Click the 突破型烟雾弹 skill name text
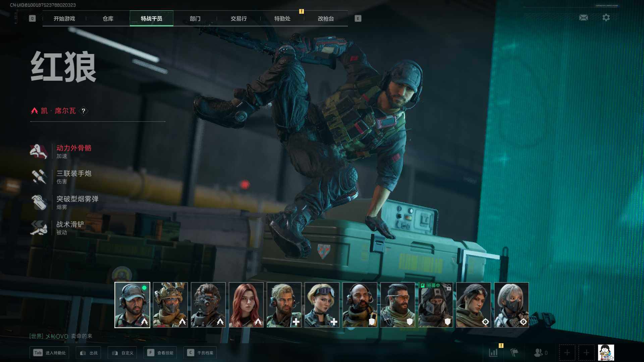 (x=77, y=199)
